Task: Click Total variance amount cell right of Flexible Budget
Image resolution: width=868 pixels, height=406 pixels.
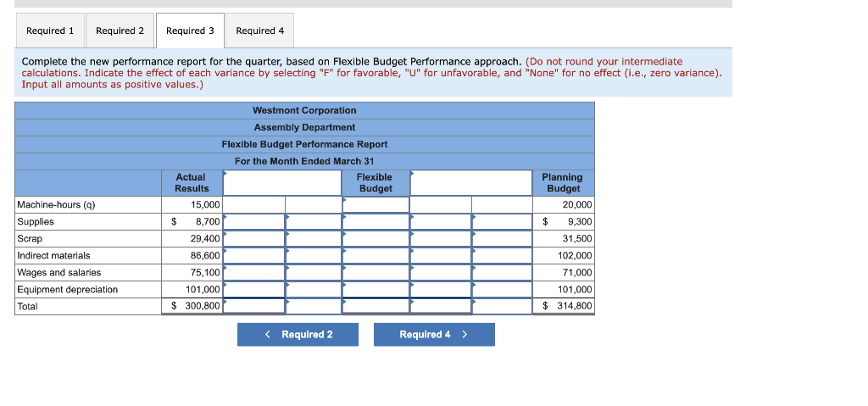Action: 441,306
